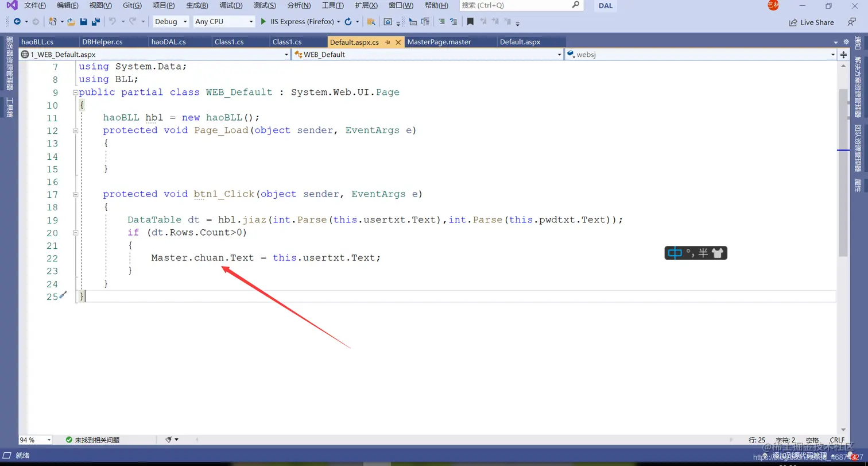
Task: Open the Any CPU platform dropdown
Action: [223, 22]
